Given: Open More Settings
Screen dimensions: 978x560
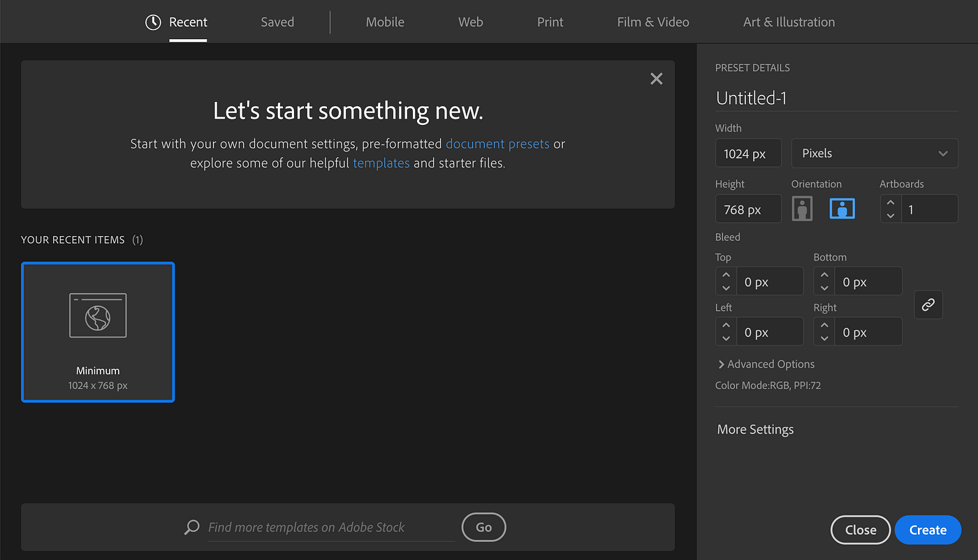Looking at the screenshot, I should [x=755, y=429].
